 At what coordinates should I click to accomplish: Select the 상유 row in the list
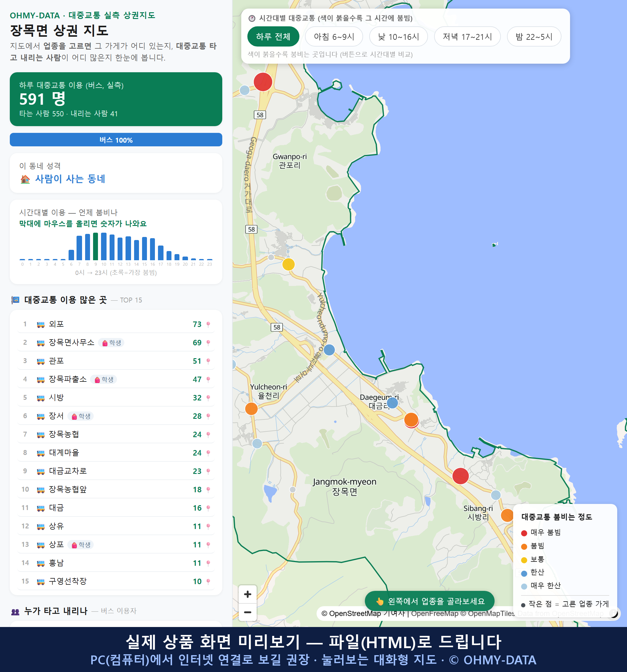116,526
